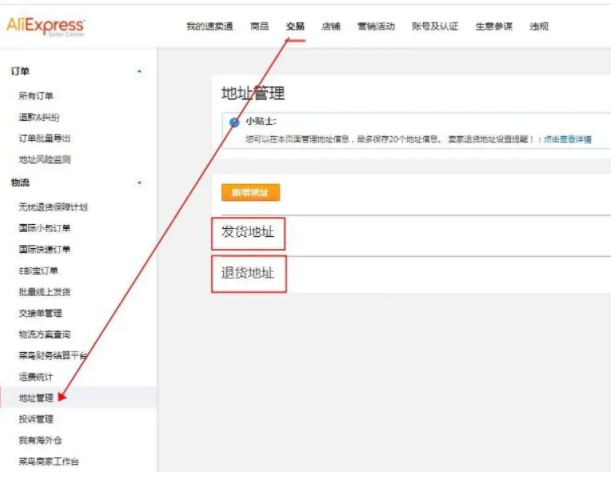Open the 店铺 top menu

[x=331, y=26]
